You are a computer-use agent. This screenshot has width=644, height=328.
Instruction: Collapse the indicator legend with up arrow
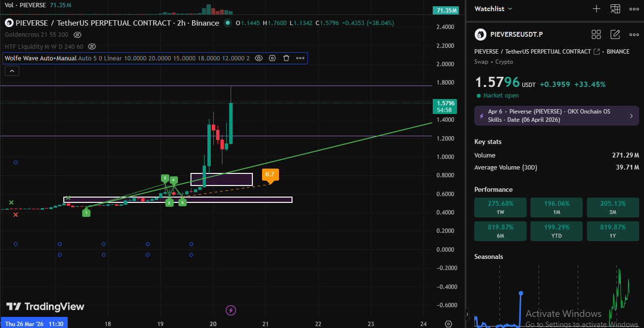(12, 71)
